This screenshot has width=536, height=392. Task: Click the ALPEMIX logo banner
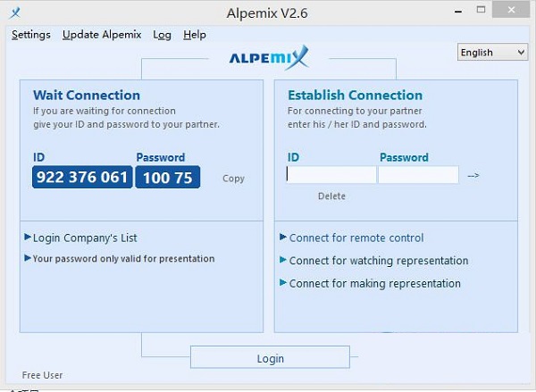pos(270,58)
